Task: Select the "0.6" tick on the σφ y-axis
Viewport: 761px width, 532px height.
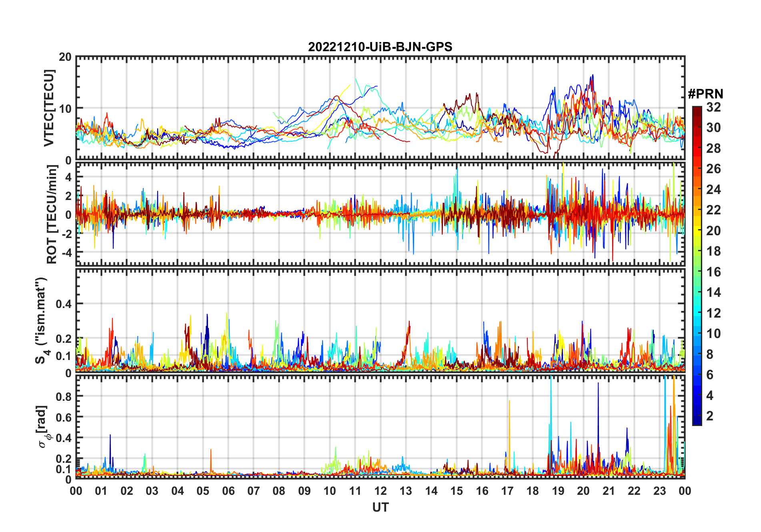Action: [64, 417]
